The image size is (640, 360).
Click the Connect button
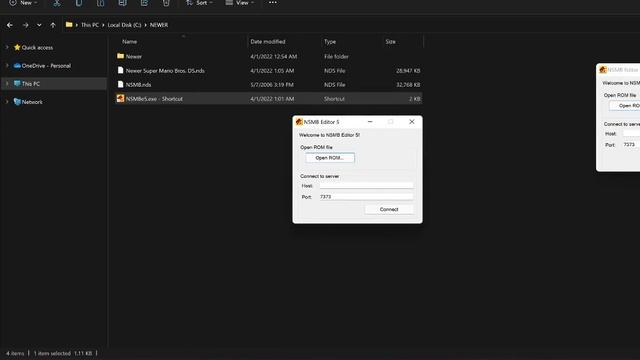[x=389, y=209]
